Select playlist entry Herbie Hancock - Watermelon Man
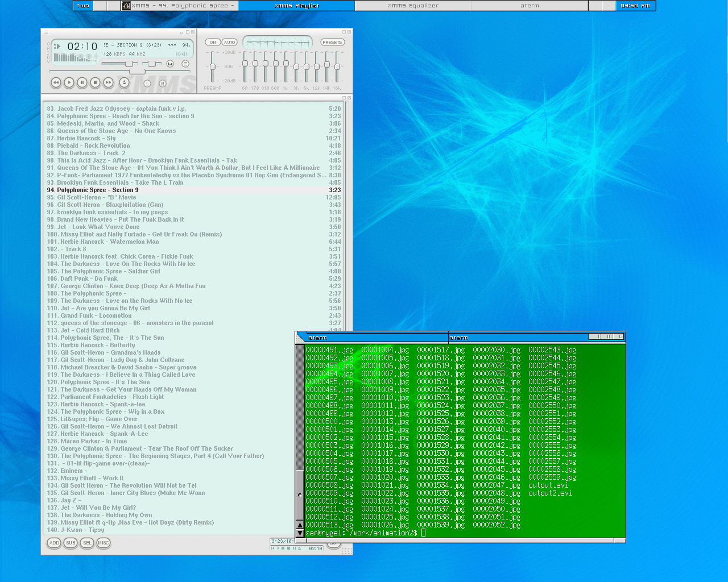Viewport: 728px width, 582px height. coord(194,242)
